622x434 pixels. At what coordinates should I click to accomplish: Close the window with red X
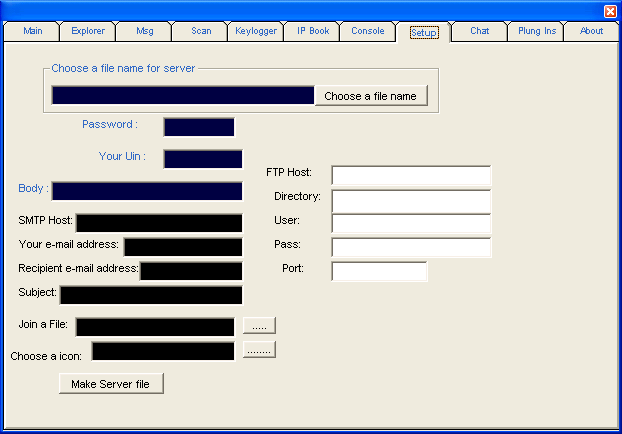click(610, 11)
